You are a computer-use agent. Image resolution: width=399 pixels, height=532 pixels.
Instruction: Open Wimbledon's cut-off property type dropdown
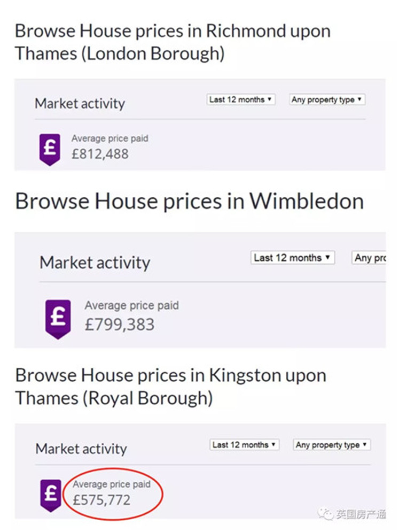(369, 258)
